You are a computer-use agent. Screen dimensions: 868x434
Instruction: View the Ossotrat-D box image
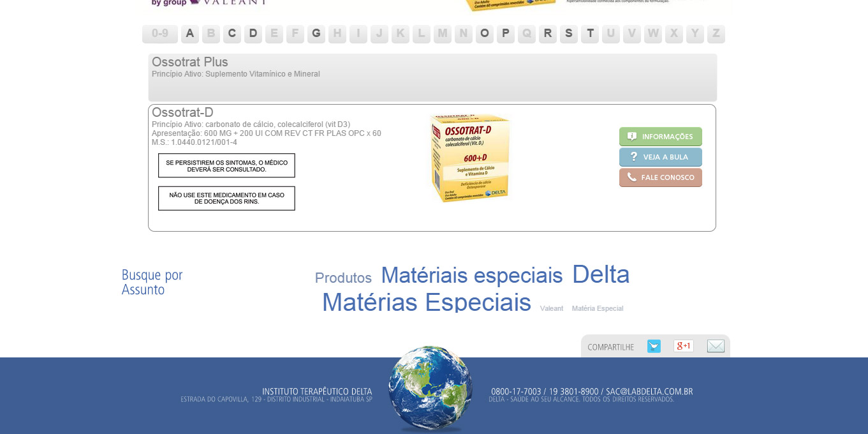click(x=470, y=158)
